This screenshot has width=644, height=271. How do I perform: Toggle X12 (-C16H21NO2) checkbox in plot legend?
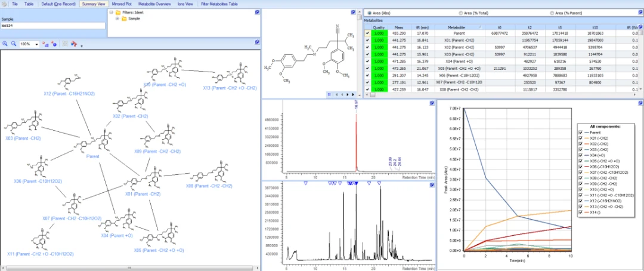tap(580, 201)
